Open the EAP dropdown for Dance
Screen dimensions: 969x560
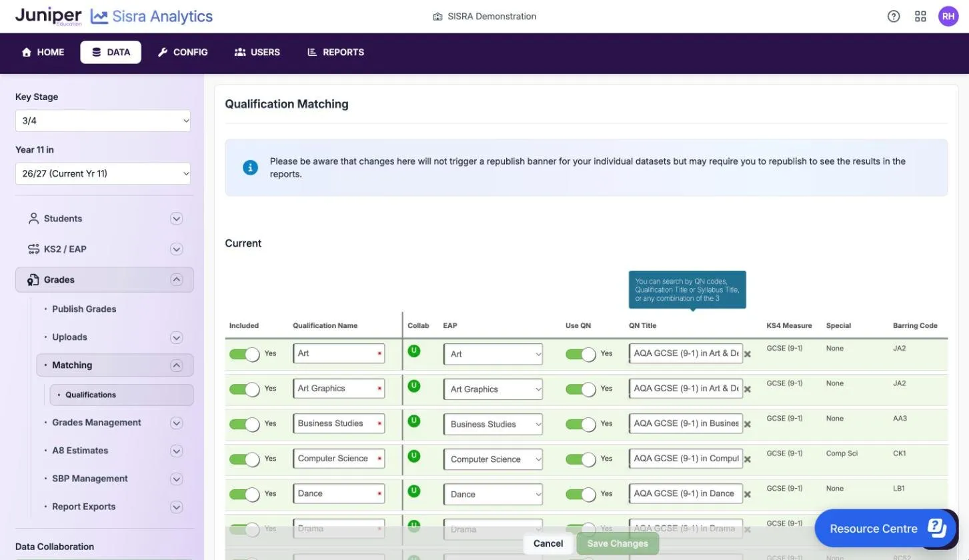493,495
